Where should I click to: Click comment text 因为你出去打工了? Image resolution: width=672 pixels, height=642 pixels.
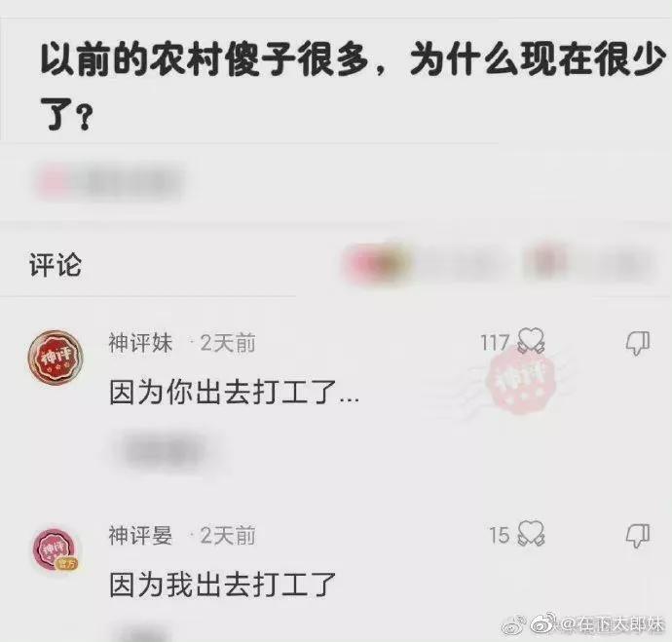[234, 393]
